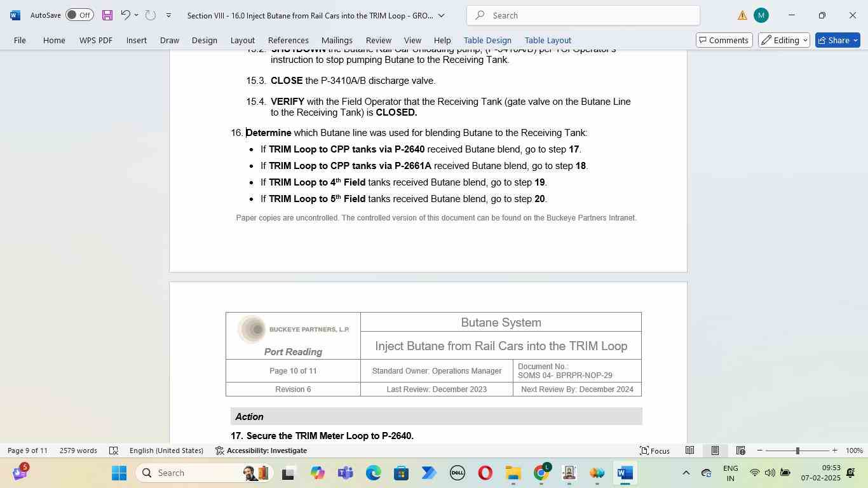Screen dimensions: 868x488
Task: Open the Editing mode dropdown
Action: point(784,40)
